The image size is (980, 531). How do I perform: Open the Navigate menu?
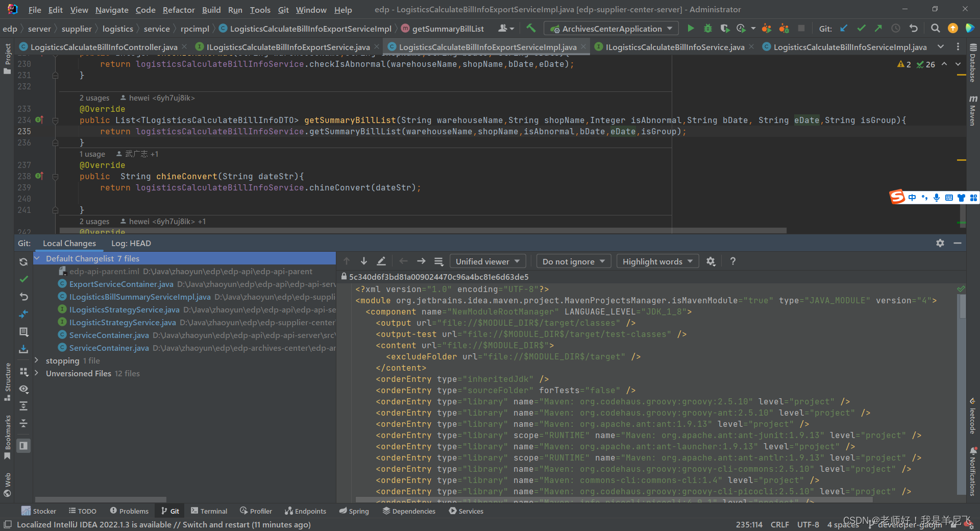(112, 10)
